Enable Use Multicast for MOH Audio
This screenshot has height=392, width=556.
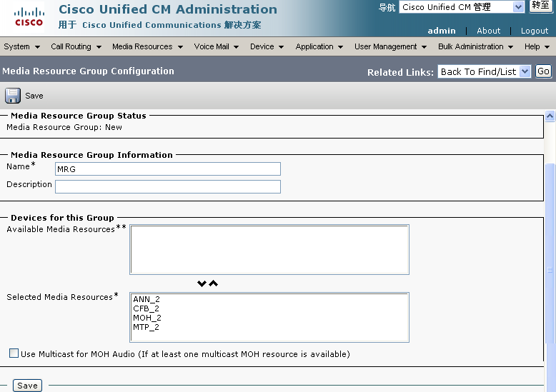[14, 353]
